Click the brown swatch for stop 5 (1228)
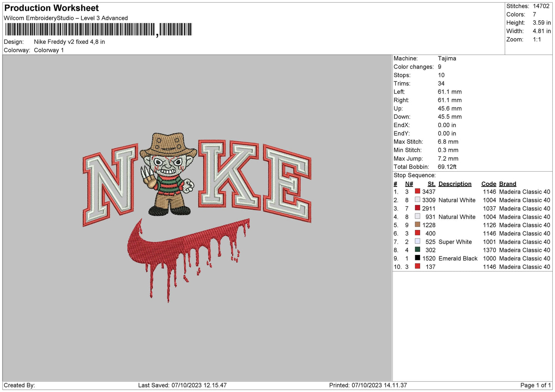Screen dimensions: 555x392 (417, 225)
